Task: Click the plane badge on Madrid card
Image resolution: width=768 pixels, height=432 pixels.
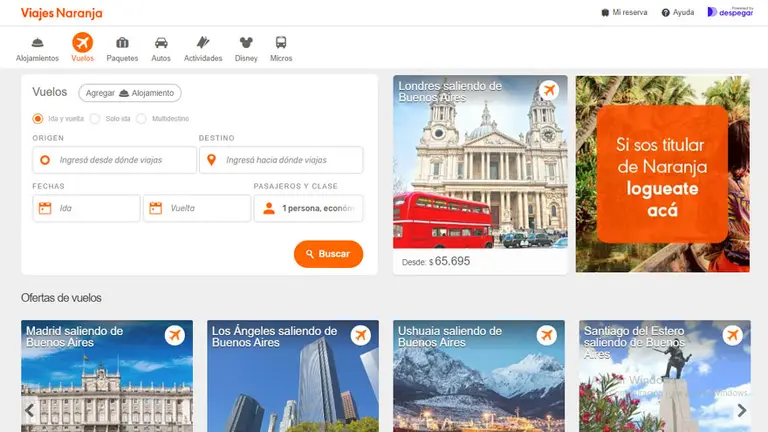Action: 174,336
